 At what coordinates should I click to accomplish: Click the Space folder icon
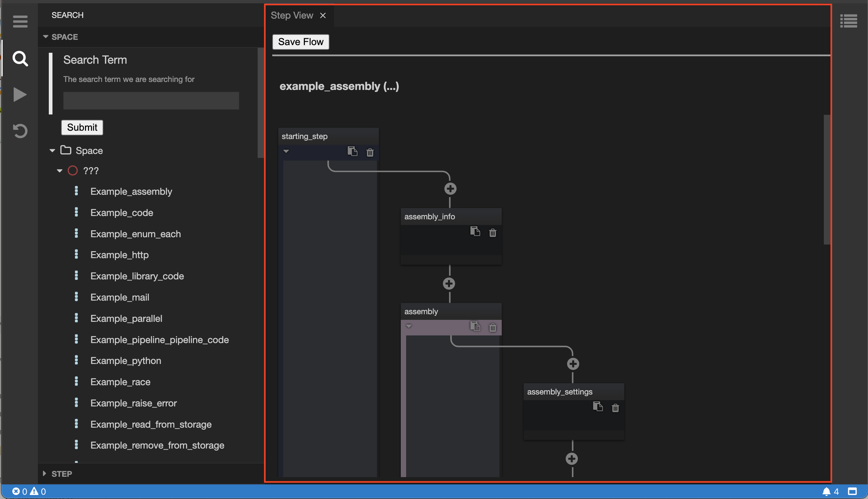pyautogui.click(x=65, y=150)
